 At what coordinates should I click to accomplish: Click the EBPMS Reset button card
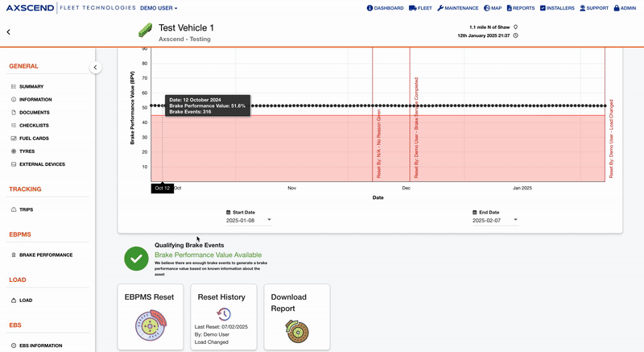tap(151, 317)
